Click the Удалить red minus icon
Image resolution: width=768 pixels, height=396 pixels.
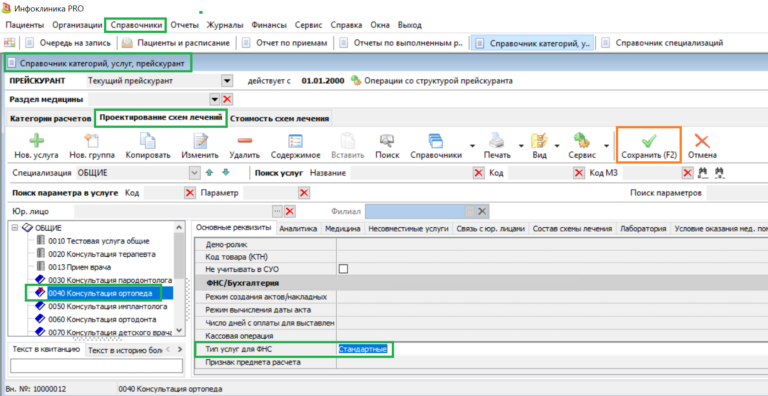coord(244,141)
